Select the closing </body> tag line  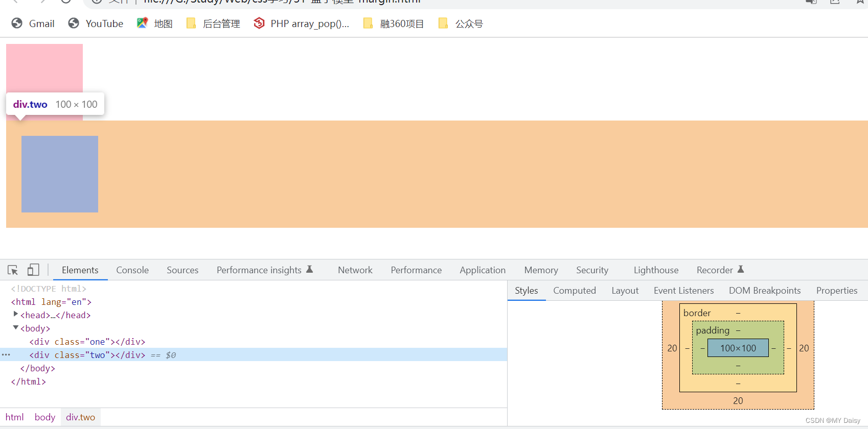(x=37, y=368)
